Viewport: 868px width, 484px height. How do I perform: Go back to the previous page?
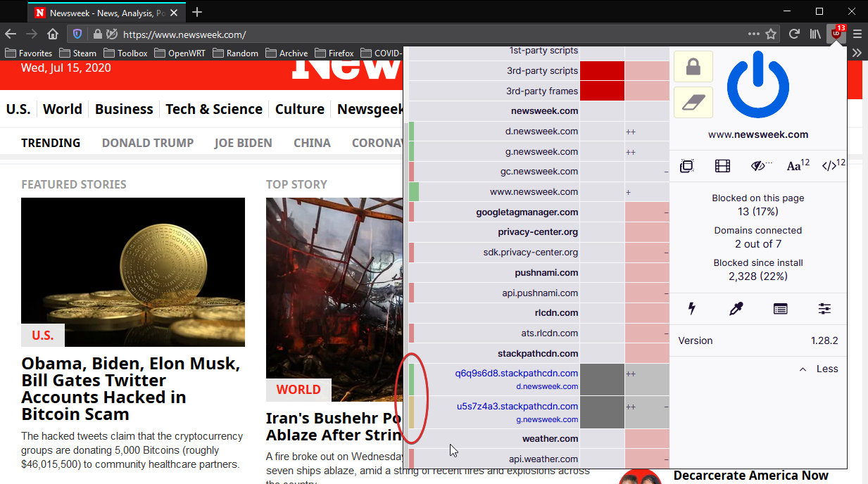pyautogui.click(x=11, y=34)
